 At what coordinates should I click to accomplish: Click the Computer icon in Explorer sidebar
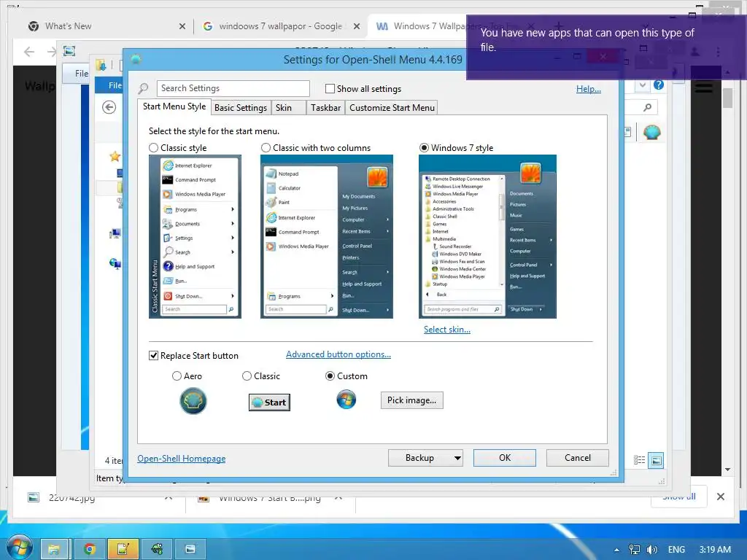[x=115, y=233]
